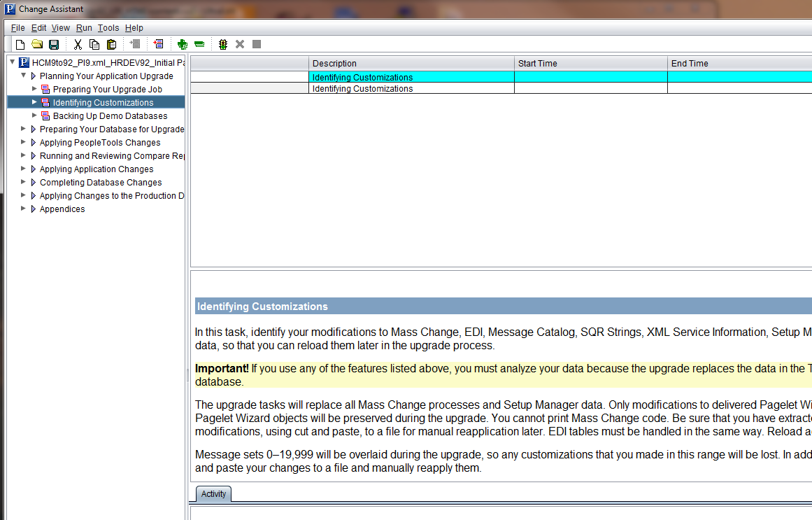Expand Backing Up Demo Databases task
This screenshot has height=520, width=812.
[x=35, y=115]
